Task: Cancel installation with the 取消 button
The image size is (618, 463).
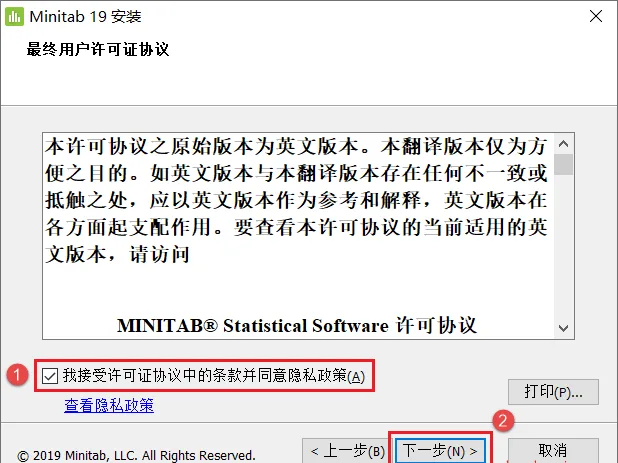Action: [553, 451]
